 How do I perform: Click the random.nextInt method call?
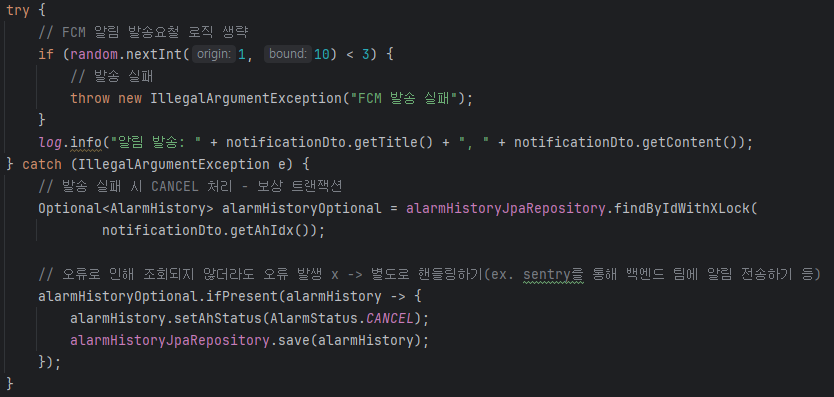point(127,54)
